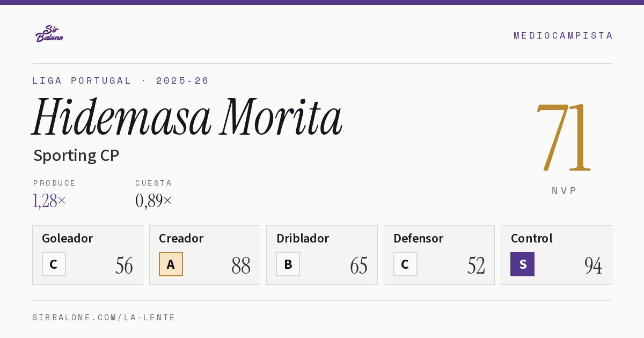The image size is (644, 338).
Task: Select the 0,89× cost value
Action: point(153,201)
